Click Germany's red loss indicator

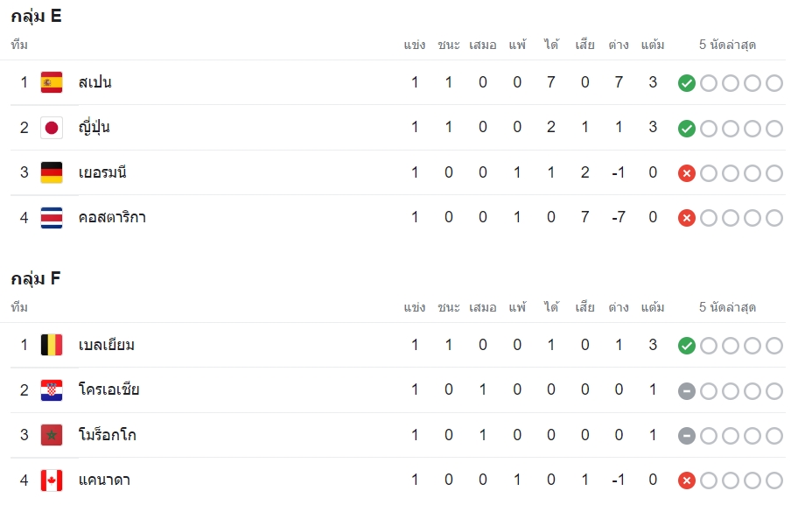click(687, 173)
